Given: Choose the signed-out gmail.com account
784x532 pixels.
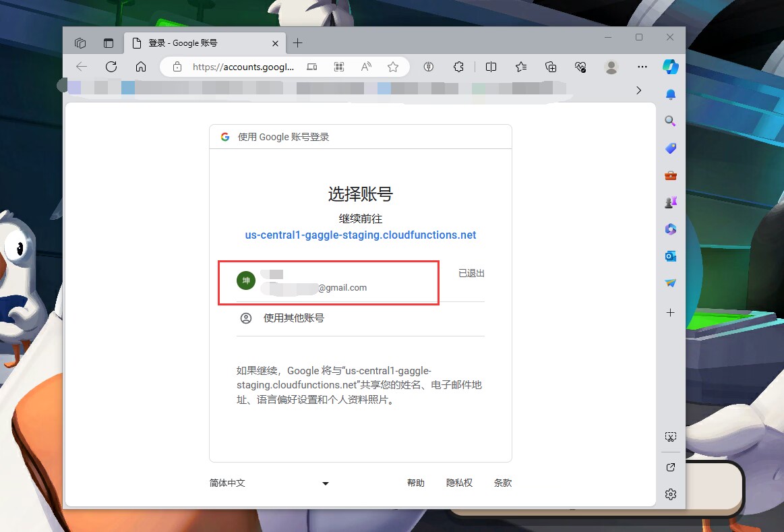Looking at the screenshot, I should coord(361,281).
